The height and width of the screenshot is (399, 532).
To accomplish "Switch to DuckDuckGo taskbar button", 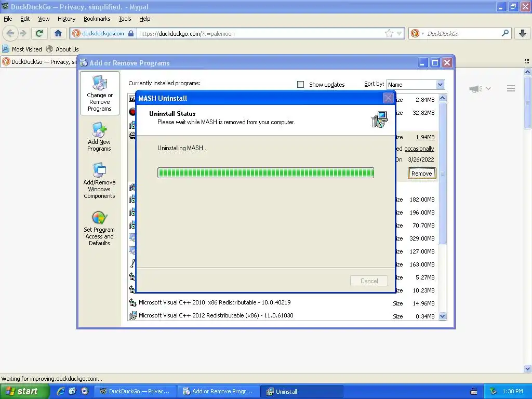I will click(x=135, y=391).
